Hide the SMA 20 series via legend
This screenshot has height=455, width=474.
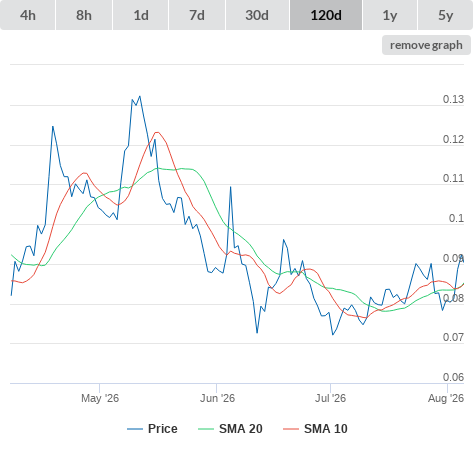pos(241,429)
